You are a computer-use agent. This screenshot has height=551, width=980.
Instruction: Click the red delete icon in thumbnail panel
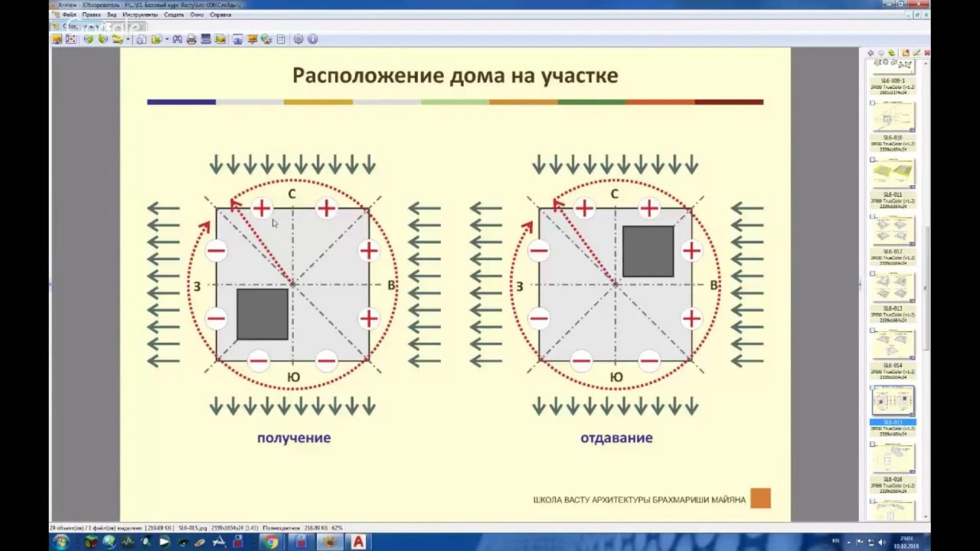[x=927, y=53]
